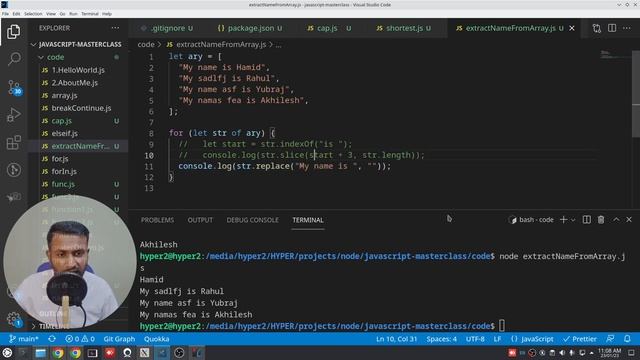Change indentation via Spaces: 4
Viewport: 640px width, 360px height.
[x=441, y=339]
